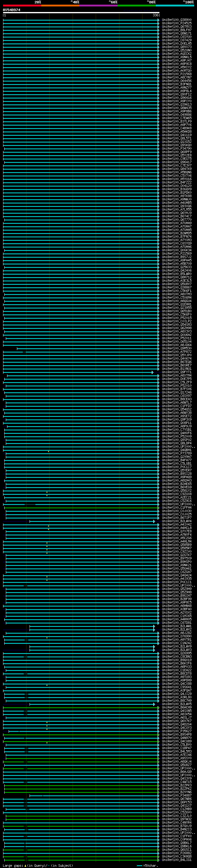This screenshot has height=868, width=197.
Task: Select the UniRef100_Q9M530 label
Action: 177,349
